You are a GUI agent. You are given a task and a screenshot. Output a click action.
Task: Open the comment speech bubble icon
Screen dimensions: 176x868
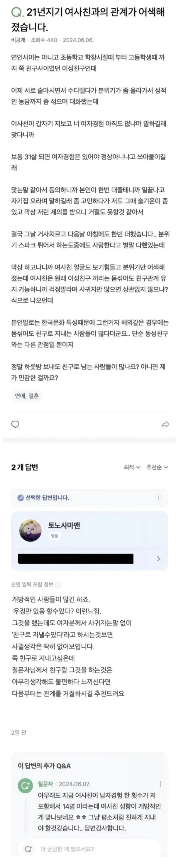click(15, 424)
